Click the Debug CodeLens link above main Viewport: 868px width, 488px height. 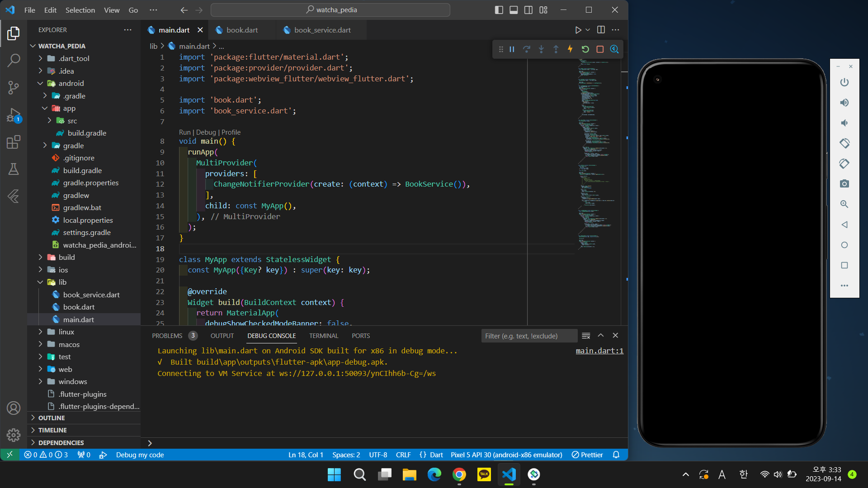(x=206, y=132)
